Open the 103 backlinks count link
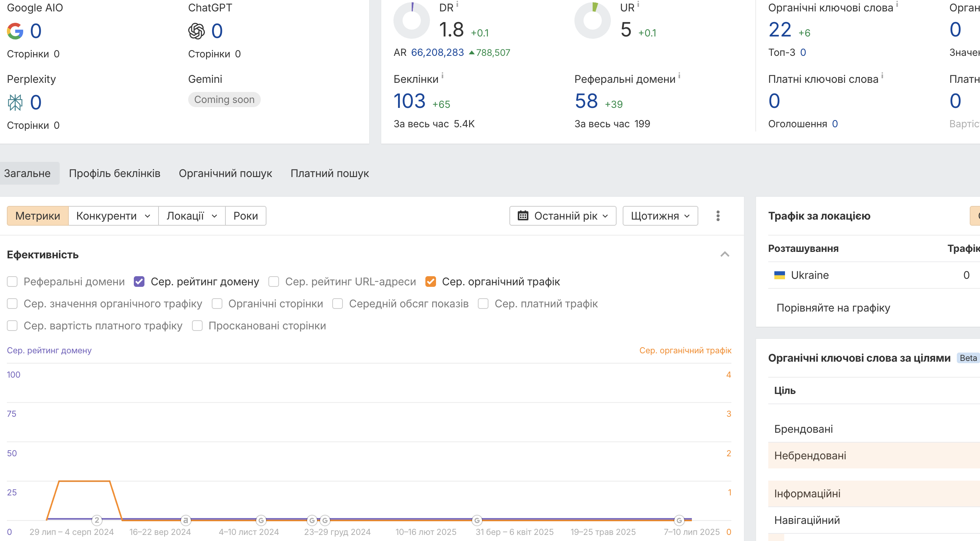The image size is (980, 541). [409, 101]
